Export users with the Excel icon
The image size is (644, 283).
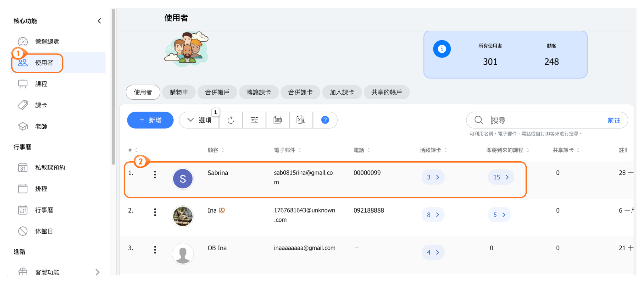301,120
